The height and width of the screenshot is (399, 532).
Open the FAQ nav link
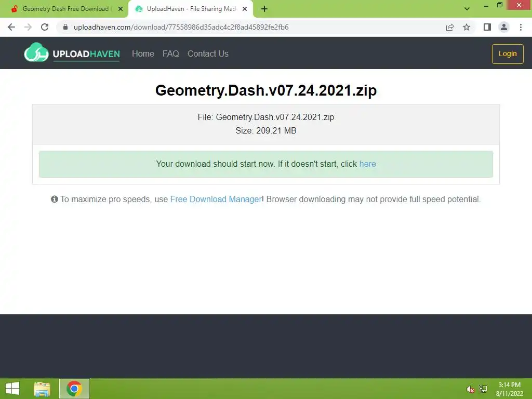point(170,54)
